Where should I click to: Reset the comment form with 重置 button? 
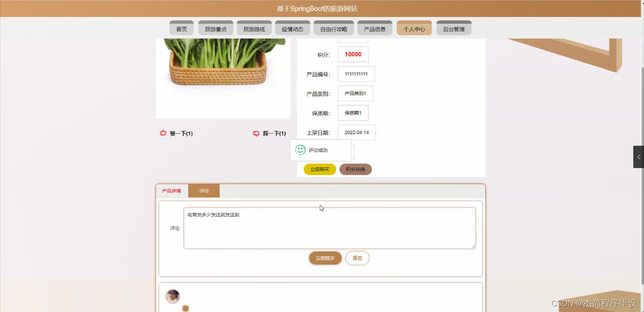pyautogui.click(x=357, y=258)
